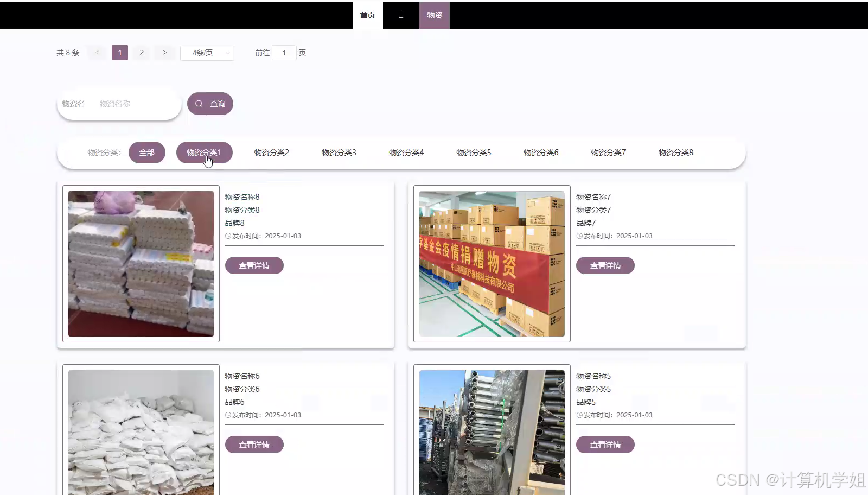
Task: Click 物资分类7 label inside the second card
Action: click(593, 210)
